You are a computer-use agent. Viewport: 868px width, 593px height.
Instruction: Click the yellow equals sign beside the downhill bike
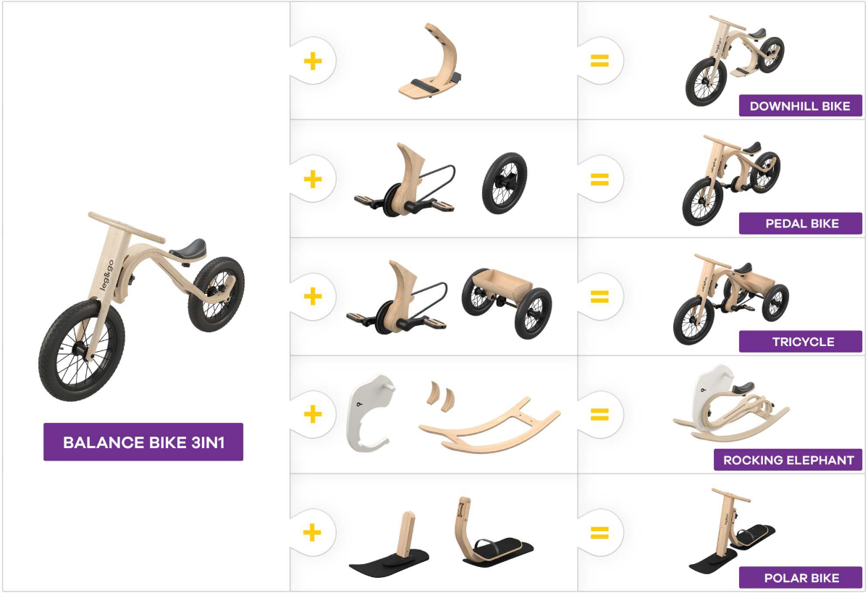point(599,61)
